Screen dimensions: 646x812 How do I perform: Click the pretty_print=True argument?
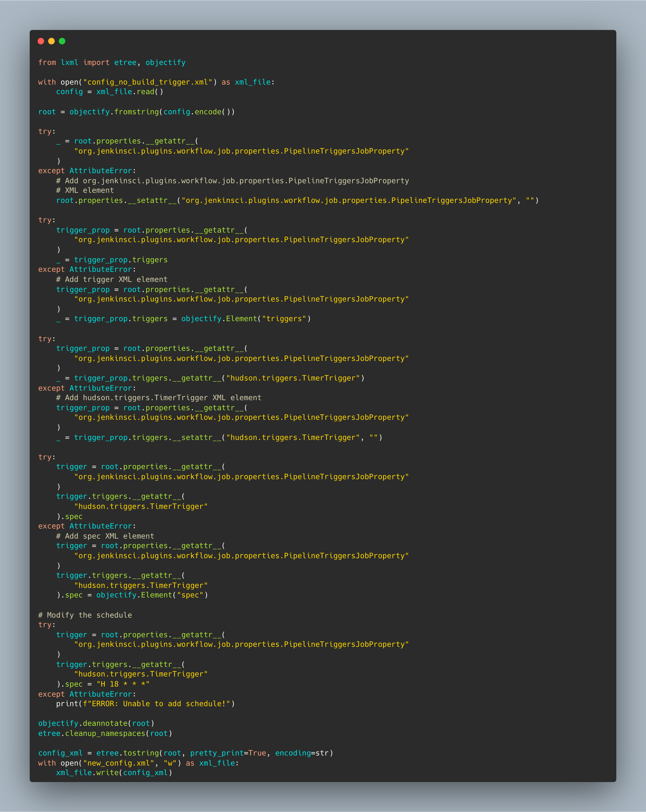click(x=228, y=753)
